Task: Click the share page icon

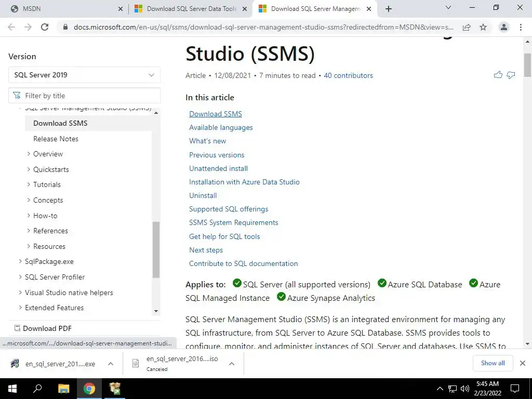Action: (x=467, y=27)
